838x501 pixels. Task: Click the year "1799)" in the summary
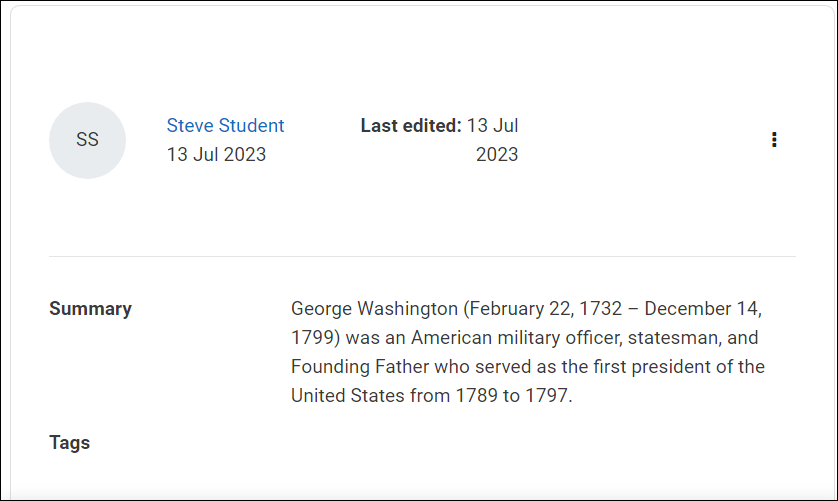[x=314, y=338]
